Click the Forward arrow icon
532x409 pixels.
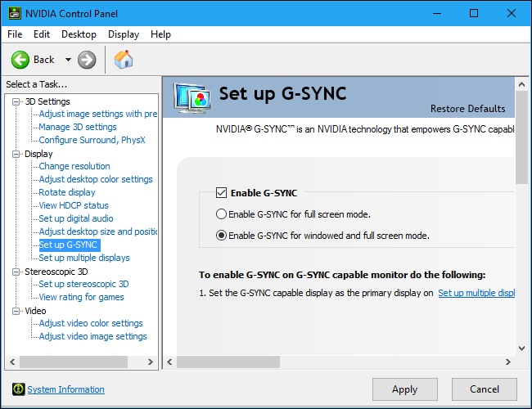click(x=87, y=60)
